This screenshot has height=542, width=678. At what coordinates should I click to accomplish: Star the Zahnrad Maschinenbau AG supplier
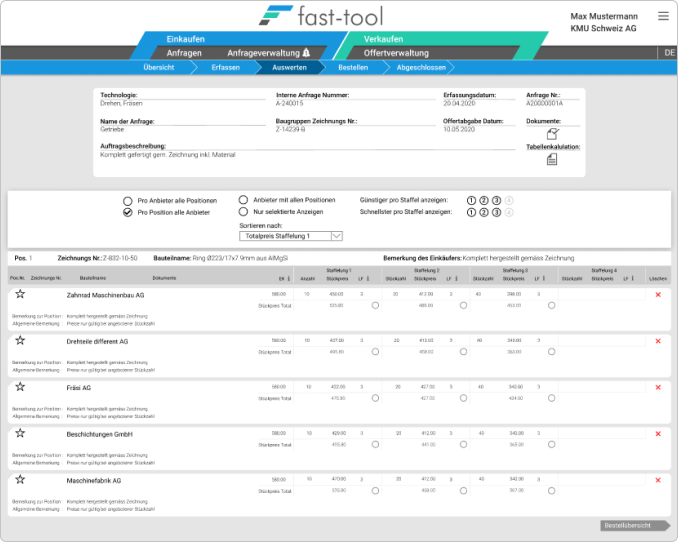coord(20,294)
